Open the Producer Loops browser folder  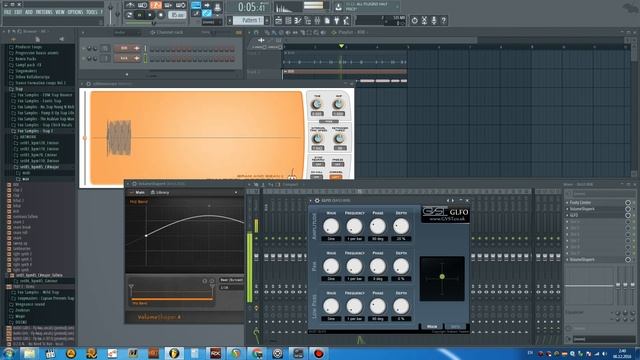coord(29,47)
